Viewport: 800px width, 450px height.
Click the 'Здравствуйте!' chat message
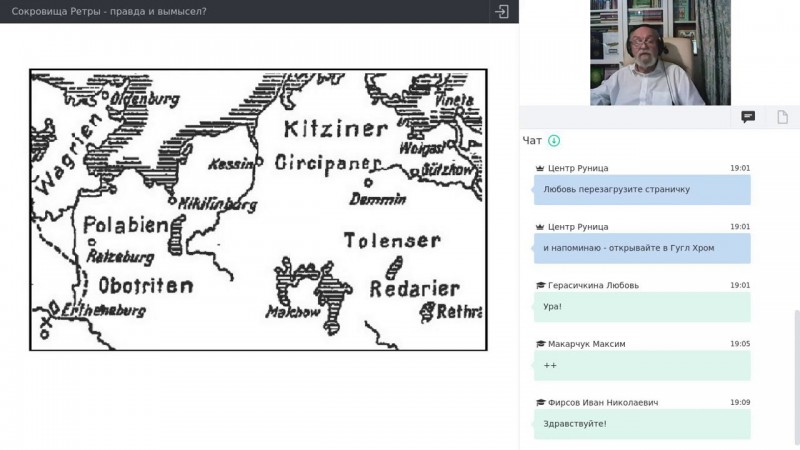pos(642,424)
